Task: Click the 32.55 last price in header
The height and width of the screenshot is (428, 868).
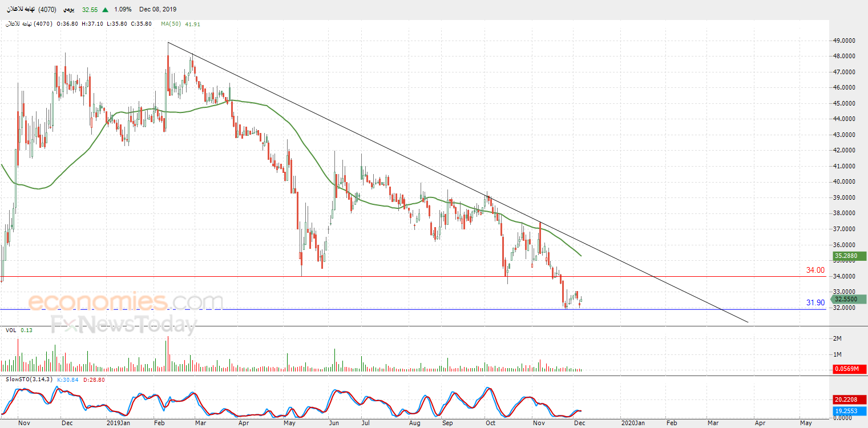Action: tap(90, 10)
